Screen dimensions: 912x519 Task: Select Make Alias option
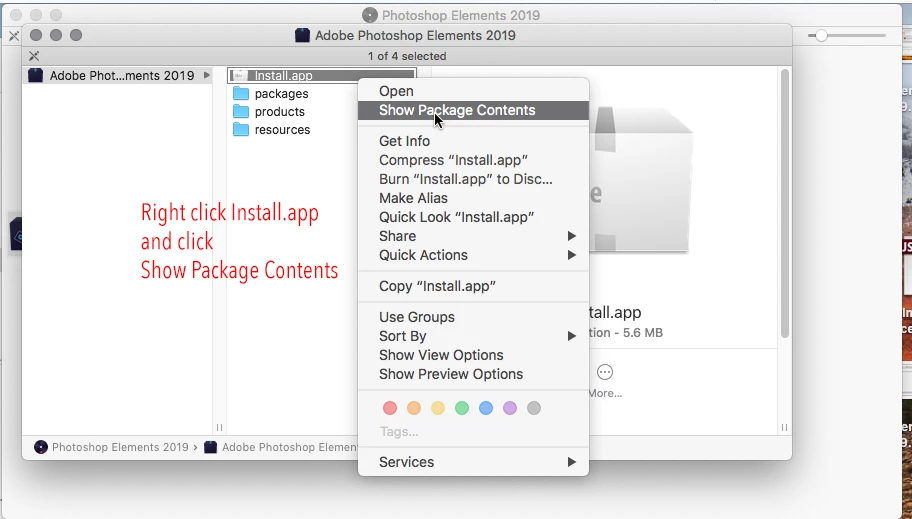click(x=473, y=198)
